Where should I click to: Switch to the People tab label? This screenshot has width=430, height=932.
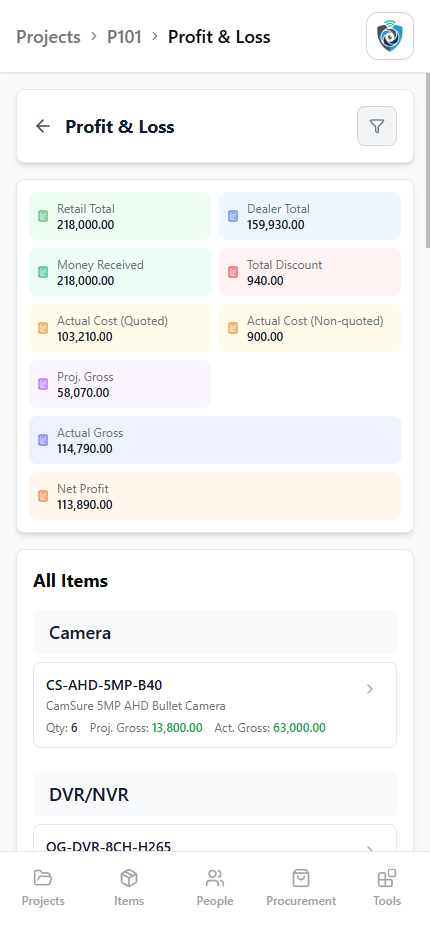click(215, 900)
